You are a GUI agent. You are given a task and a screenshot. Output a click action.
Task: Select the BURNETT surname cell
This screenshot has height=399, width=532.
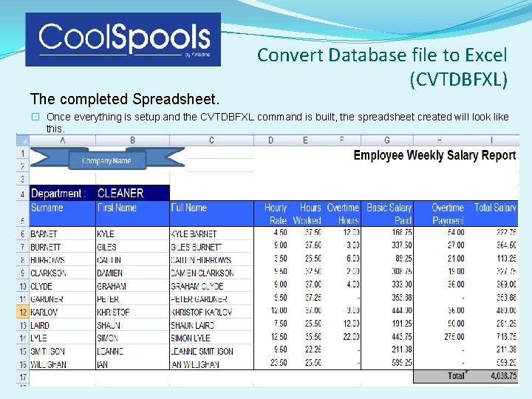click(x=63, y=247)
